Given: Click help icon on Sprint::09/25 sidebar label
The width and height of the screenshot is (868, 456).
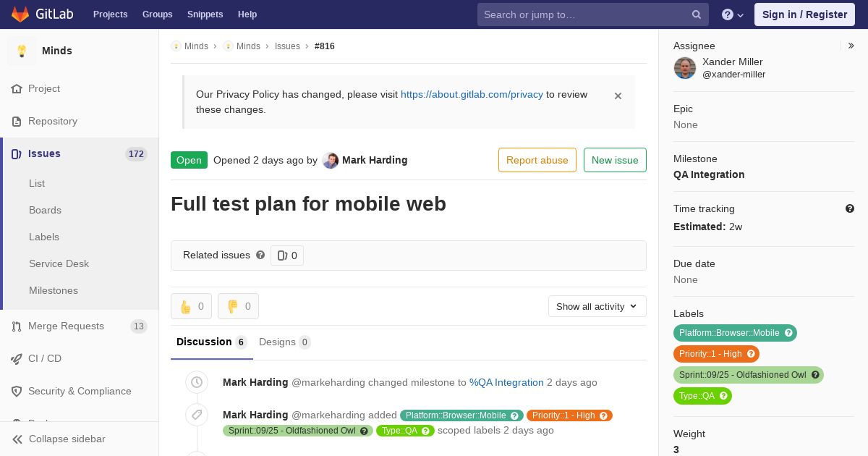Looking at the screenshot, I should [x=815, y=375].
